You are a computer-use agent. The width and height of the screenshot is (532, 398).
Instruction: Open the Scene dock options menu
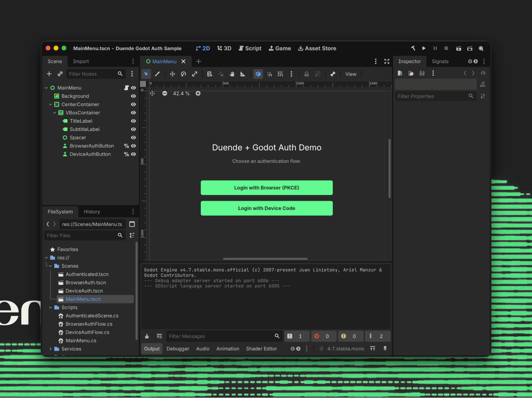point(133,61)
